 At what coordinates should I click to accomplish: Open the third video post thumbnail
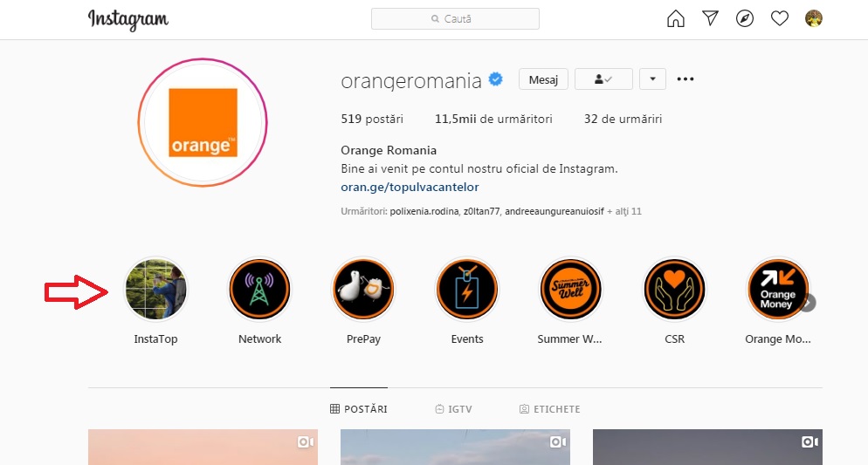click(x=707, y=448)
